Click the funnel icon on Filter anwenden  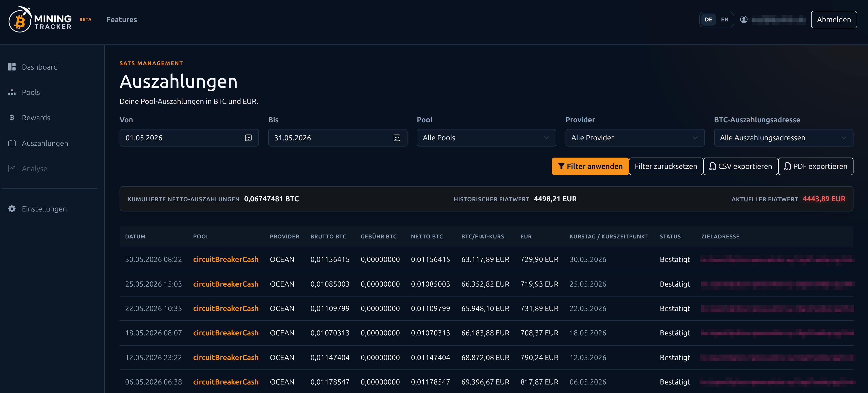pos(561,166)
